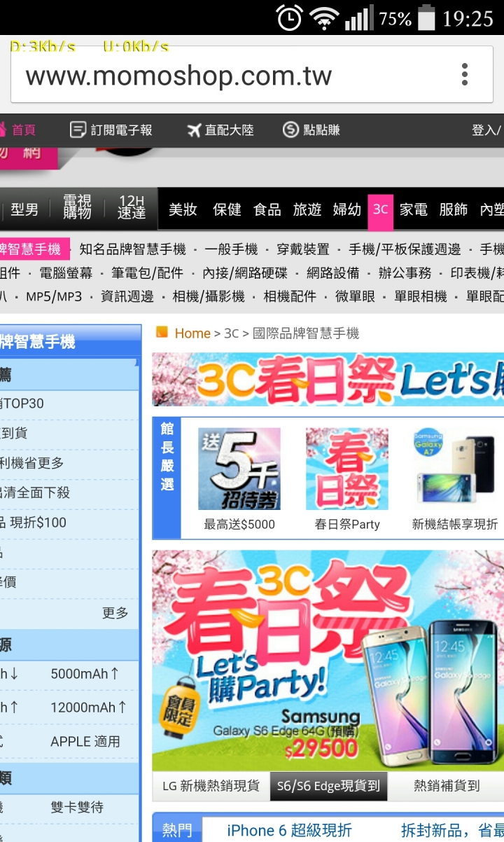This screenshot has height=842, width=504.
Task: Filter by 雙卡雙待 phones
Action: tap(77, 808)
